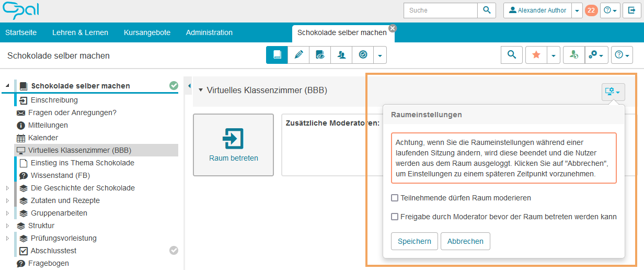
Task: Click the question bubble icon beside Wissenstand (FB)
Action: click(x=24, y=175)
